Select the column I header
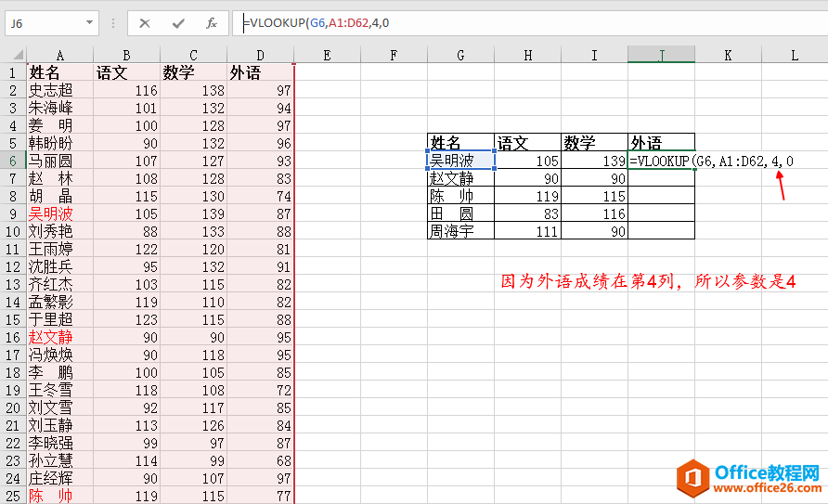828x504 pixels. 594,55
